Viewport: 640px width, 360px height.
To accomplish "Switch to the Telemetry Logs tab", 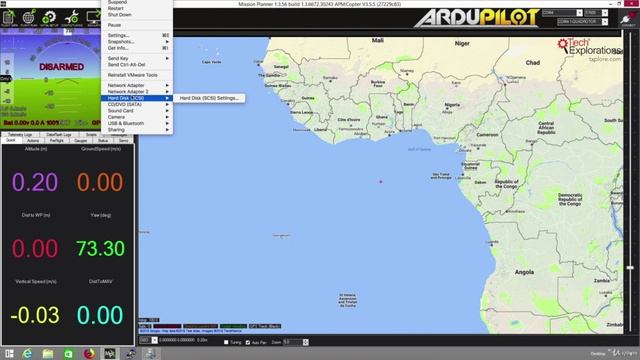I will 20,134.
